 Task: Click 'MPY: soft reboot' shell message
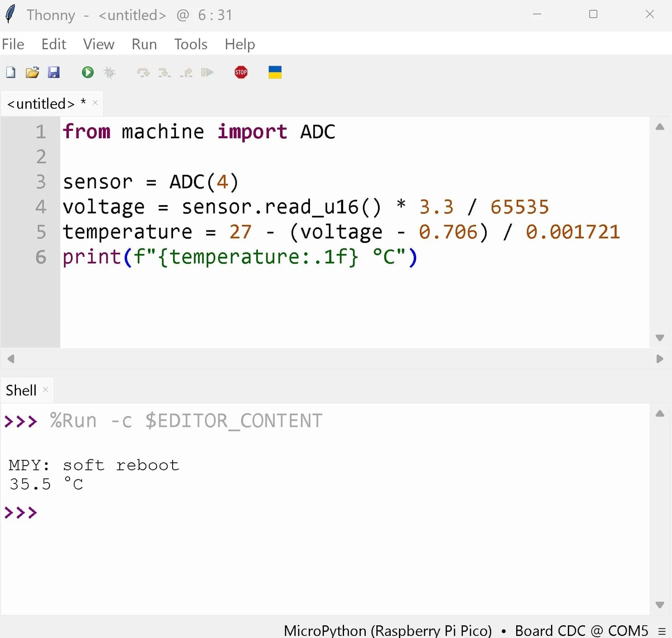(94, 465)
